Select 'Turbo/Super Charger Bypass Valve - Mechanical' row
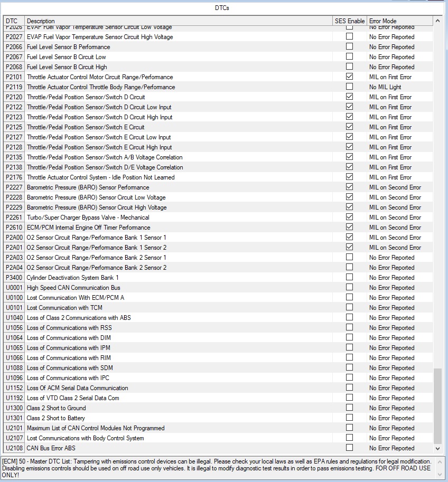Viewport: 448px width, 482px height. (218, 218)
